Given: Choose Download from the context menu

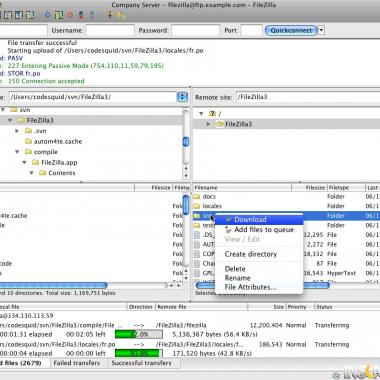Looking at the screenshot, I should [x=259, y=220].
